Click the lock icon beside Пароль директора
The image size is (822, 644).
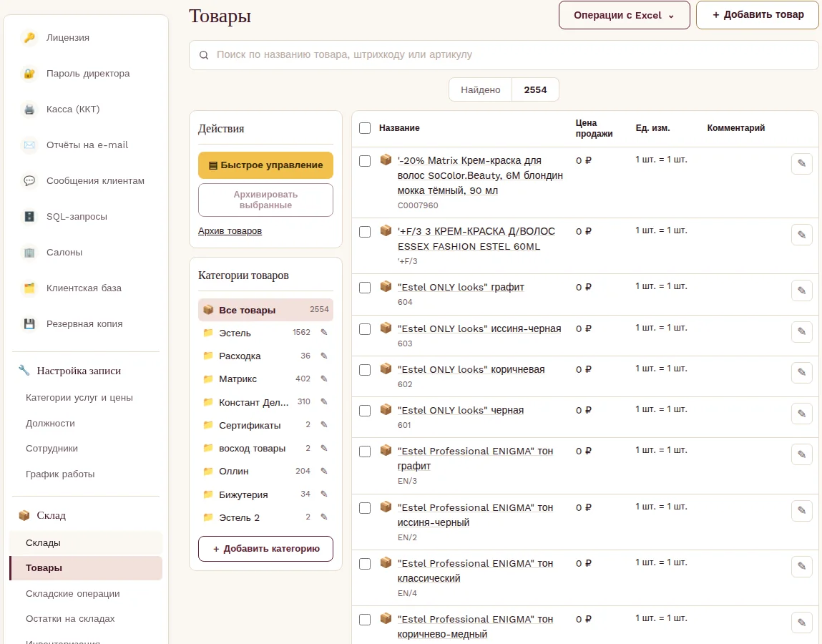coord(29,74)
